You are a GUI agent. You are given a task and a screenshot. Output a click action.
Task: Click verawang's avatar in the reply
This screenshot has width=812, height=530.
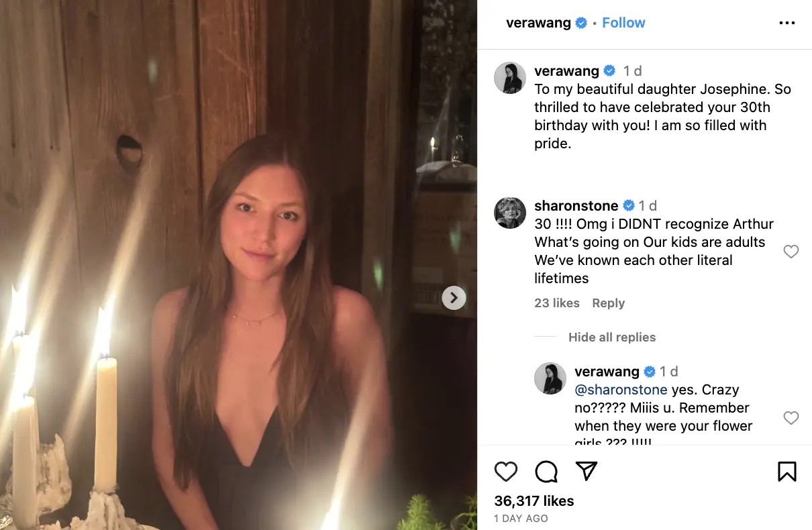pos(550,378)
